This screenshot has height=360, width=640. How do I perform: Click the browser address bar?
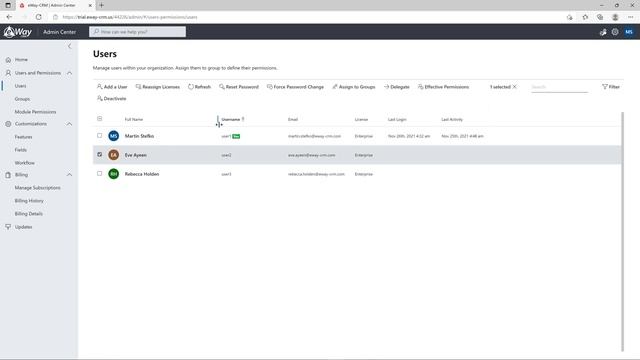point(306,17)
